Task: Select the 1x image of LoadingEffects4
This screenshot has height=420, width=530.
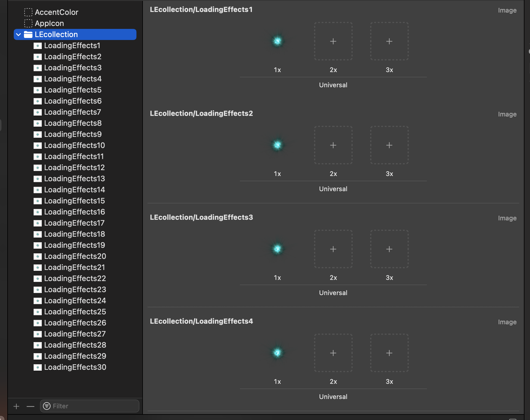Action: (x=277, y=353)
